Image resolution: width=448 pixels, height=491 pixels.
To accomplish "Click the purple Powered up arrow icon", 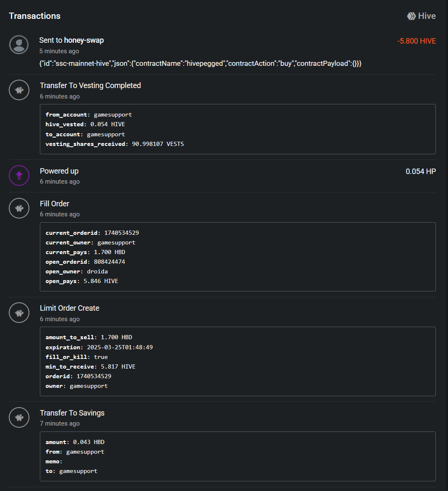I will (x=19, y=175).
